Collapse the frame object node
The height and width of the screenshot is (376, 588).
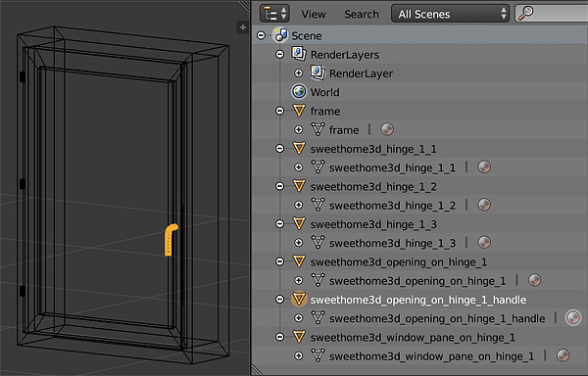click(279, 111)
